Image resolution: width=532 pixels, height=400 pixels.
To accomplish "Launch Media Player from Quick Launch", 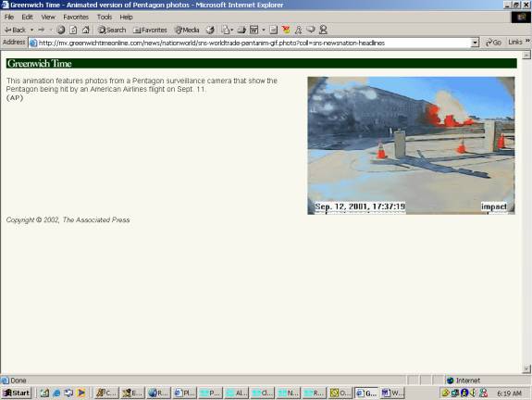I will tap(80, 393).
